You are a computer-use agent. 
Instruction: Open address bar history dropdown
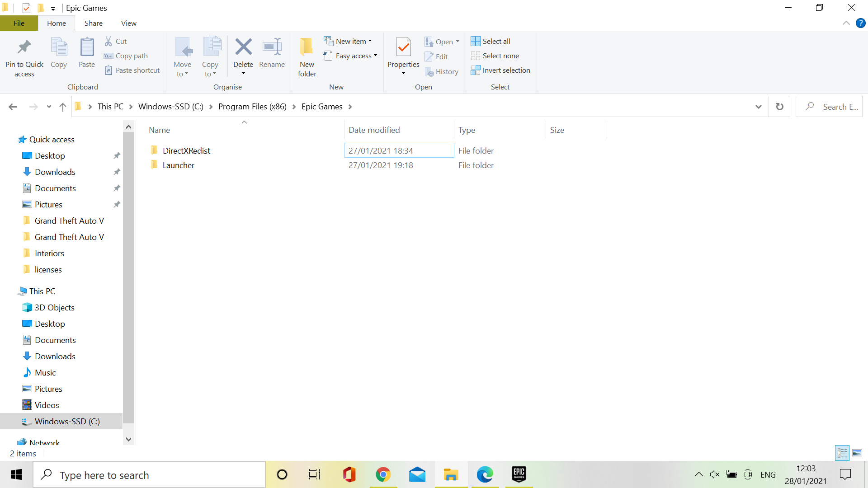point(758,107)
